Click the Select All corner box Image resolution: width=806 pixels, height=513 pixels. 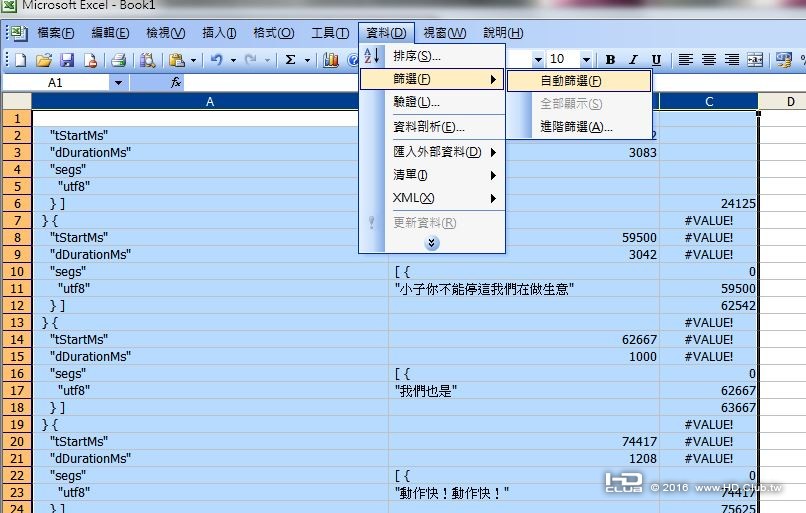point(17,101)
